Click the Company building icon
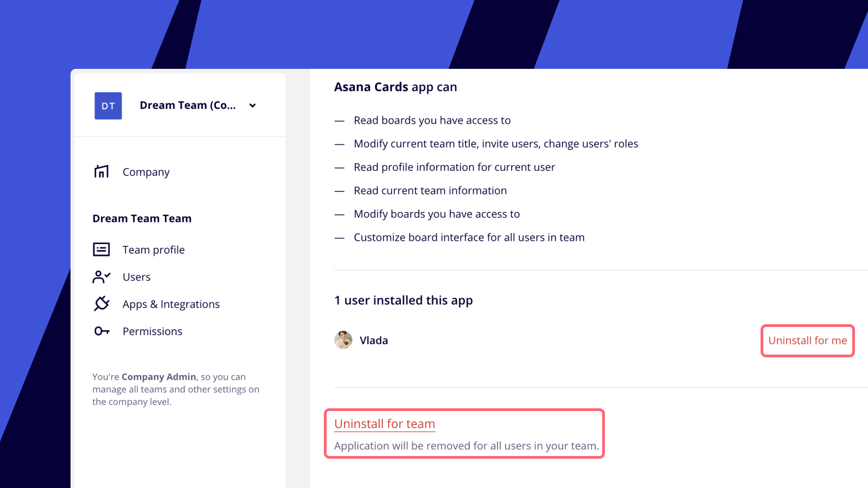Image resolution: width=868 pixels, height=488 pixels. (101, 171)
